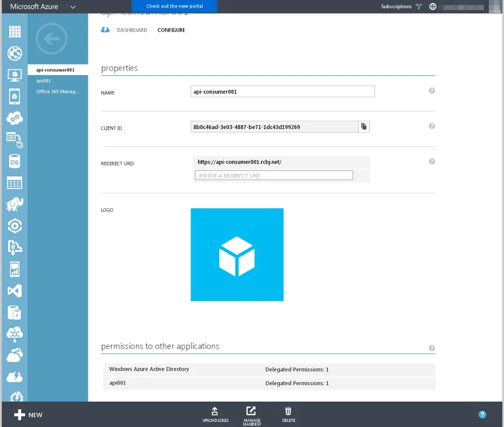
Task: Open help for Redirect URIs field
Action: tap(432, 161)
